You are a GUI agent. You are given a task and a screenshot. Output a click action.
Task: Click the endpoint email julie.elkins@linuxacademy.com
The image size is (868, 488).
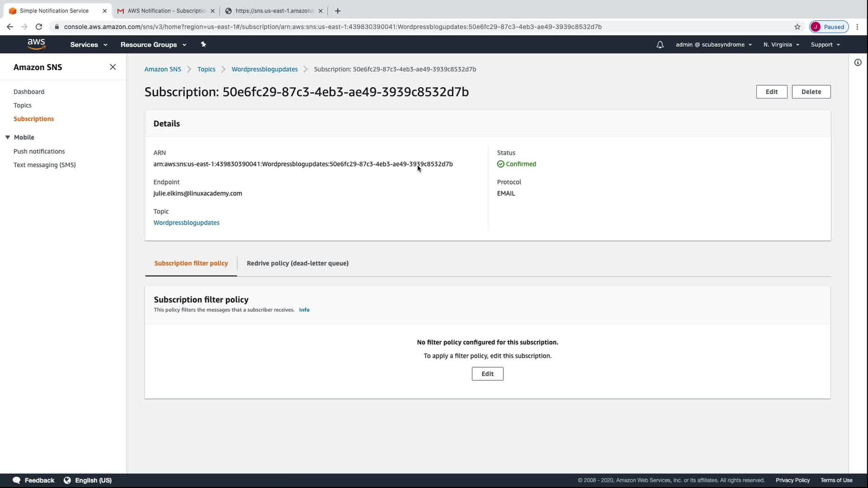point(198,193)
